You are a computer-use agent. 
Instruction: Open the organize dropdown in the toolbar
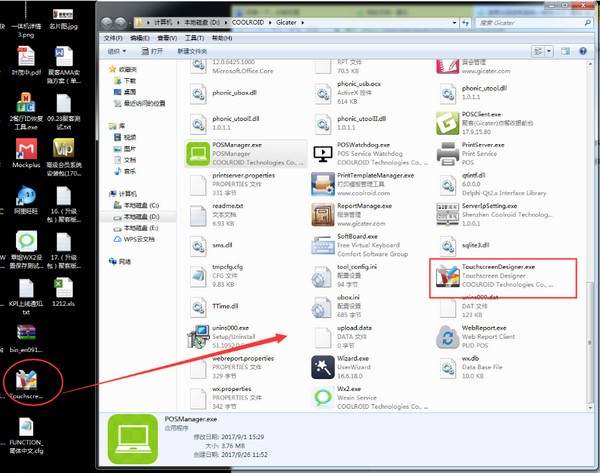click(117, 51)
